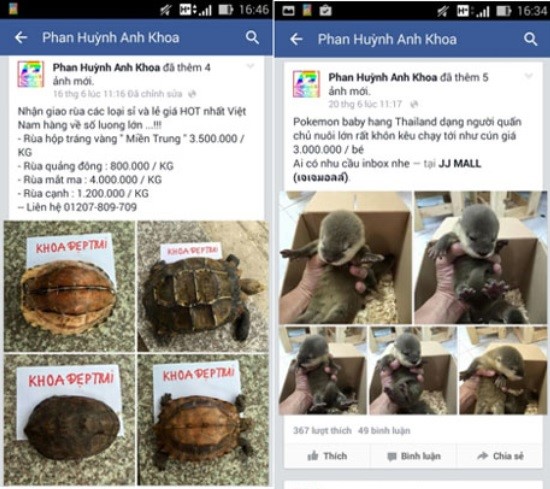Click the Chia sẻ share button
Image resolution: width=550 pixels, height=489 pixels.
coord(500,456)
